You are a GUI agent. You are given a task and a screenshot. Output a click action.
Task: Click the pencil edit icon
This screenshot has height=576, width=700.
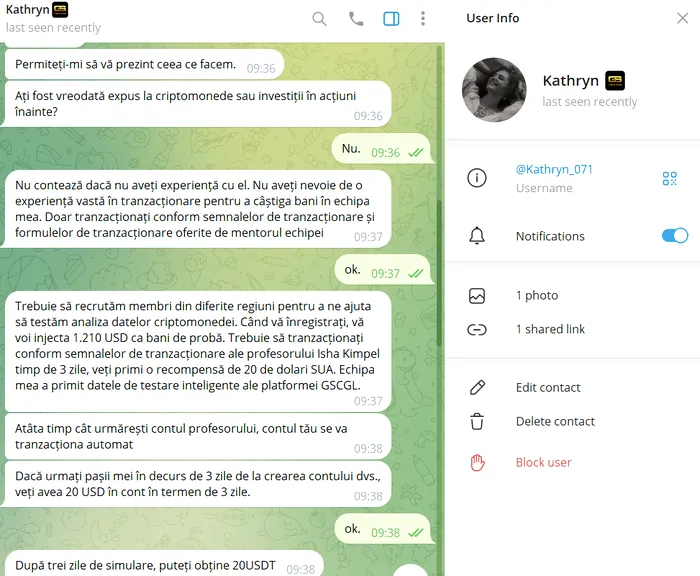[x=477, y=388]
